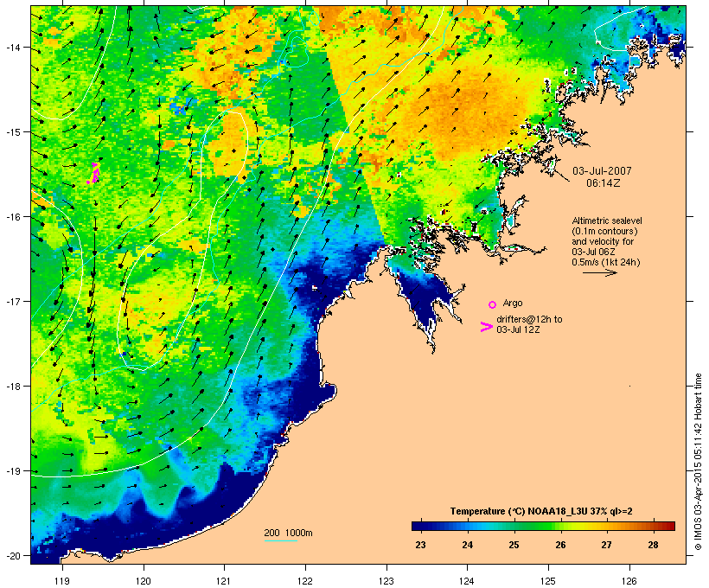This screenshot has height=588, width=709.
Task: Click the longitude label 123
Action: 386,581
